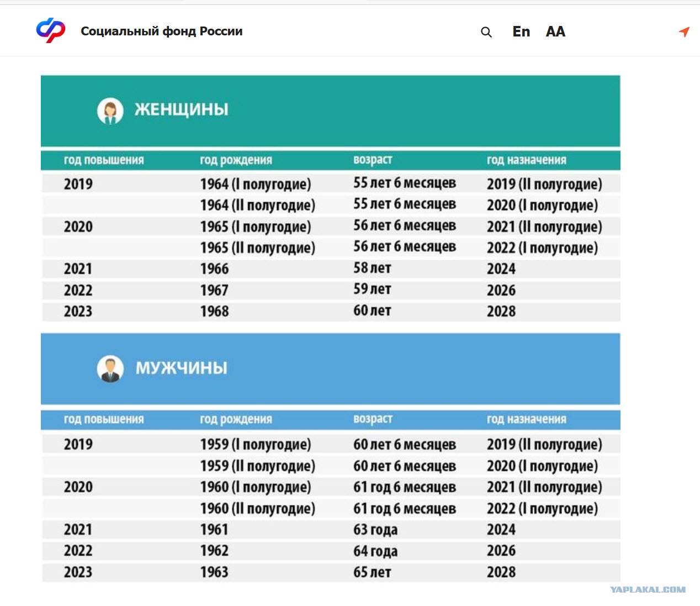Click the man avatar icon beside МУЖЧИНЫ
The height and width of the screenshot is (606, 700).
(110, 369)
